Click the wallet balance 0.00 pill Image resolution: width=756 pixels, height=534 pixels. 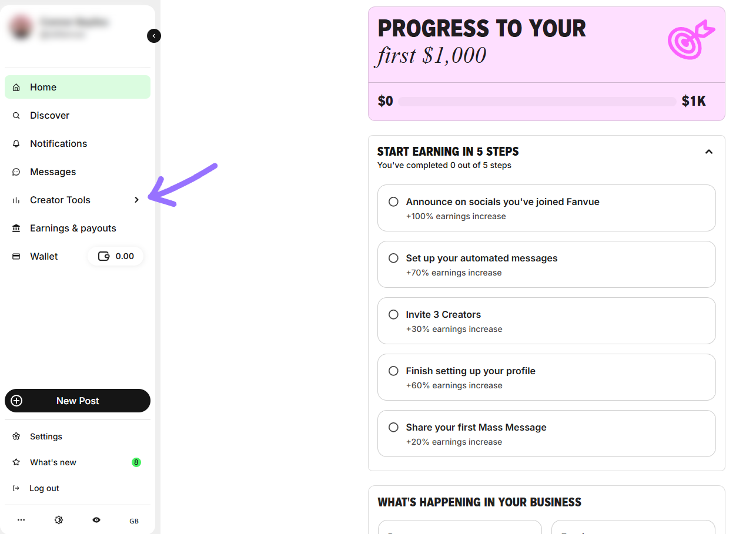click(115, 256)
